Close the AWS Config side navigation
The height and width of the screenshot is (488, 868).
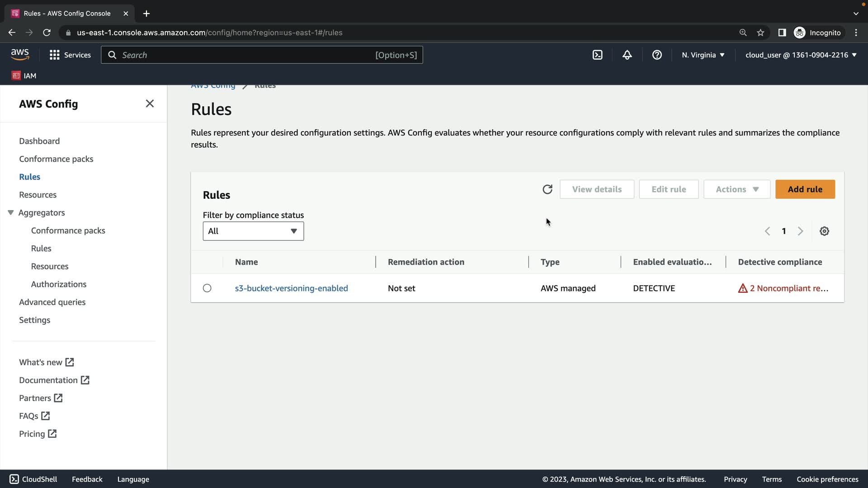150,103
